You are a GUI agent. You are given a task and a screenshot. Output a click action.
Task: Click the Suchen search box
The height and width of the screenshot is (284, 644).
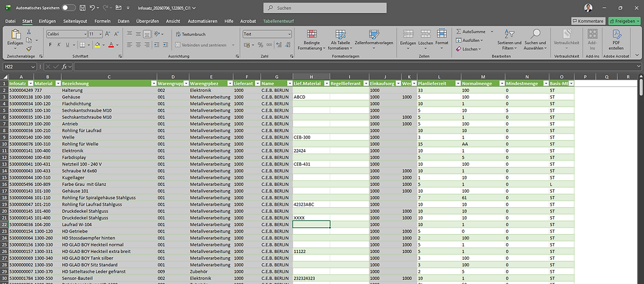coord(325,8)
